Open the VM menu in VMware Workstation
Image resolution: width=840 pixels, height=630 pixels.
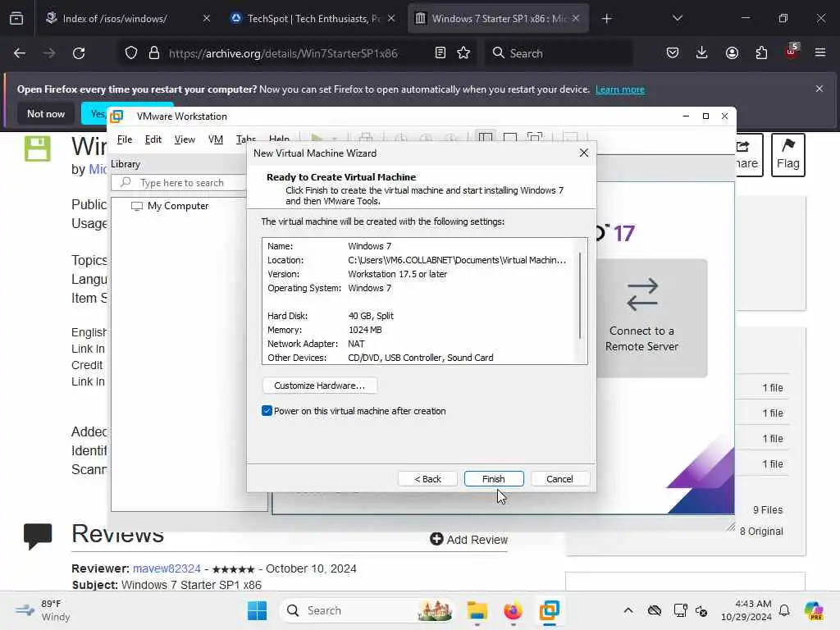pyautogui.click(x=216, y=139)
